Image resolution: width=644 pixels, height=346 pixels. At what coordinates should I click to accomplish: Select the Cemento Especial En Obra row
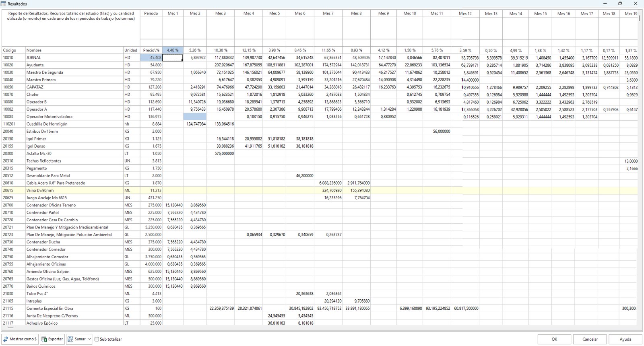coord(319,308)
